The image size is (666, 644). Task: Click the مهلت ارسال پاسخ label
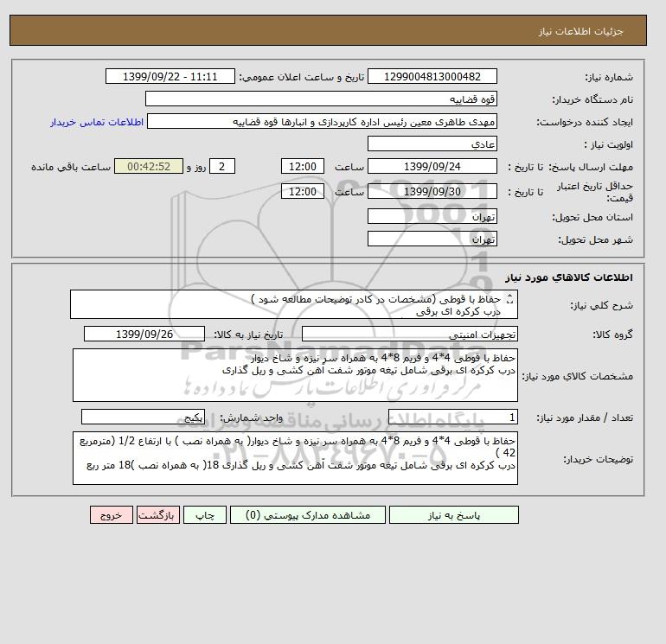tap(592, 167)
